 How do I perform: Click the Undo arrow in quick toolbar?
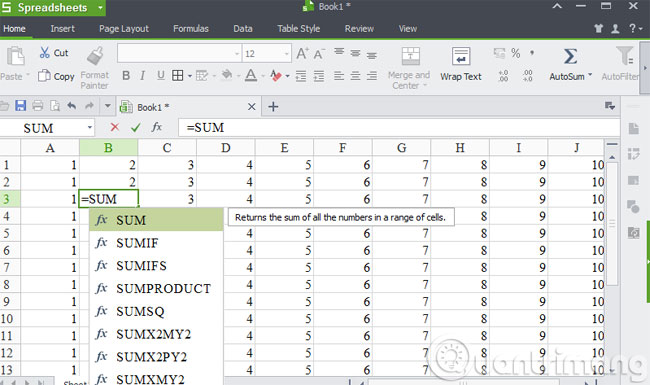tap(72, 106)
